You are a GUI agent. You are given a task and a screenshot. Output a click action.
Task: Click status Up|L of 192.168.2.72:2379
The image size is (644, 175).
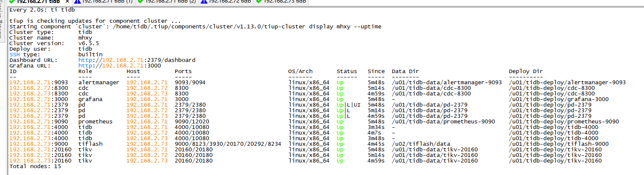tap(344, 111)
